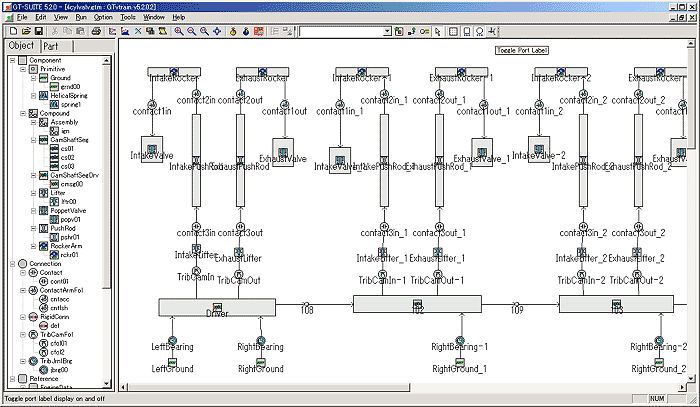Click the icon right of dropdown box
The width and height of the screenshot is (700, 407).
(399, 31)
